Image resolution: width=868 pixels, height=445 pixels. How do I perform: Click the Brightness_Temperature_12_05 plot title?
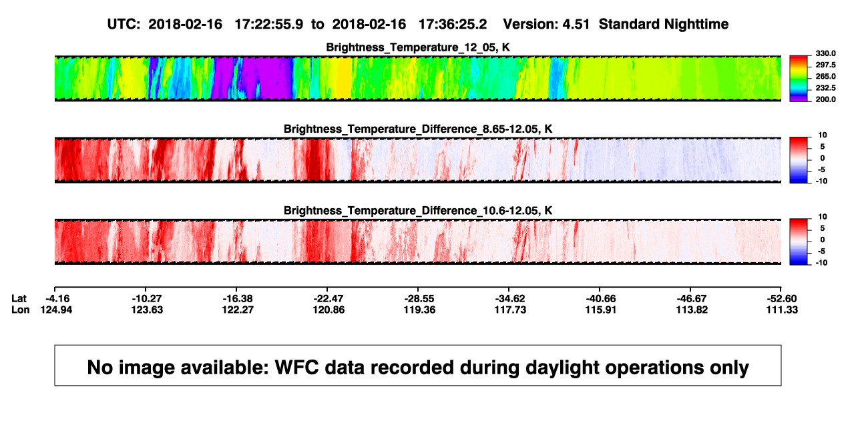point(418,47)
